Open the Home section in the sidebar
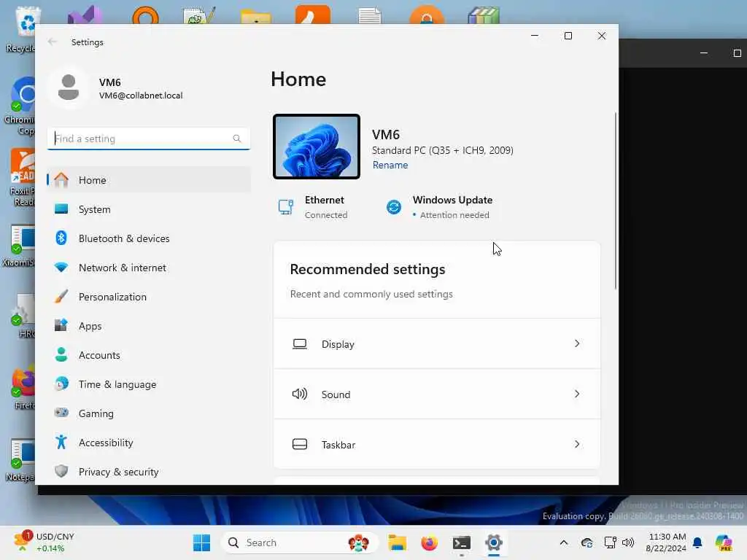Viewport: 747px width, 560px height. point(149,180)
